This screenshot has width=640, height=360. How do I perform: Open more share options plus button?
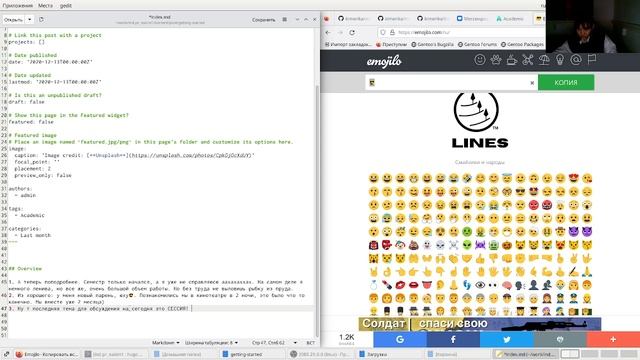pyautogui.click(x=613, y=339)
